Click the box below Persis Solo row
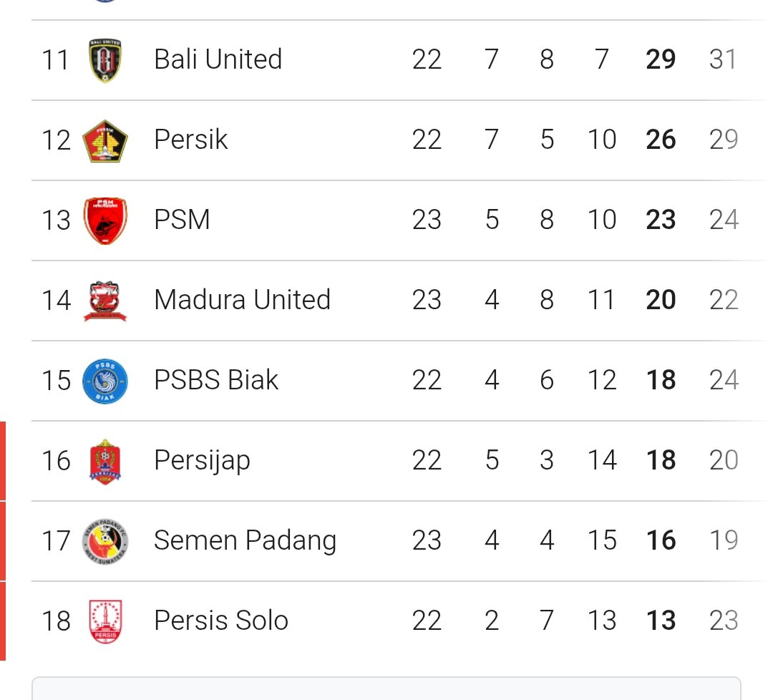 [x=386, y=689]
